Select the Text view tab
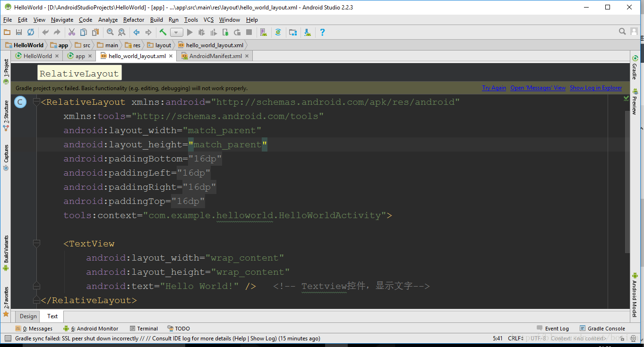This screenshot has width=644, height=347. pyautogui.click(x=52, y=316)
